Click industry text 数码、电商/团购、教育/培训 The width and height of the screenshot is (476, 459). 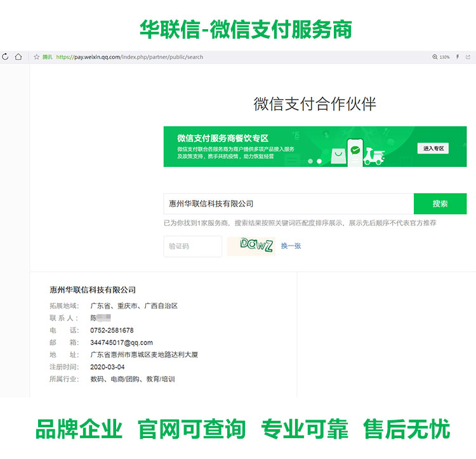(133, 379)
